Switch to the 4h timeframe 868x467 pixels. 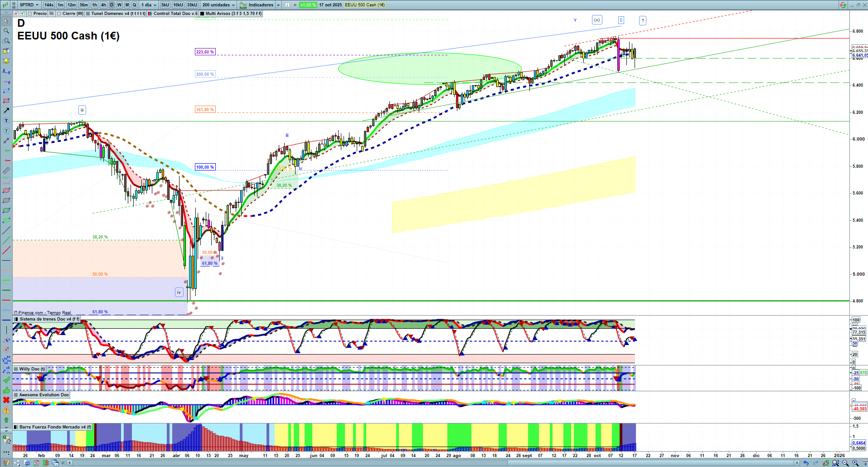pos(103,5)
